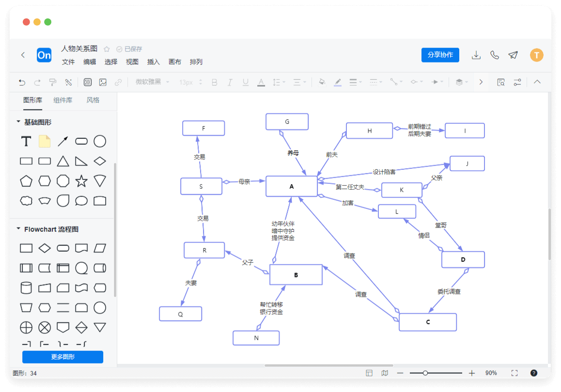Click the phone call icon
The height and width of the screenshot is (392, 561).
pyautogui.click(x=495, y=55)
